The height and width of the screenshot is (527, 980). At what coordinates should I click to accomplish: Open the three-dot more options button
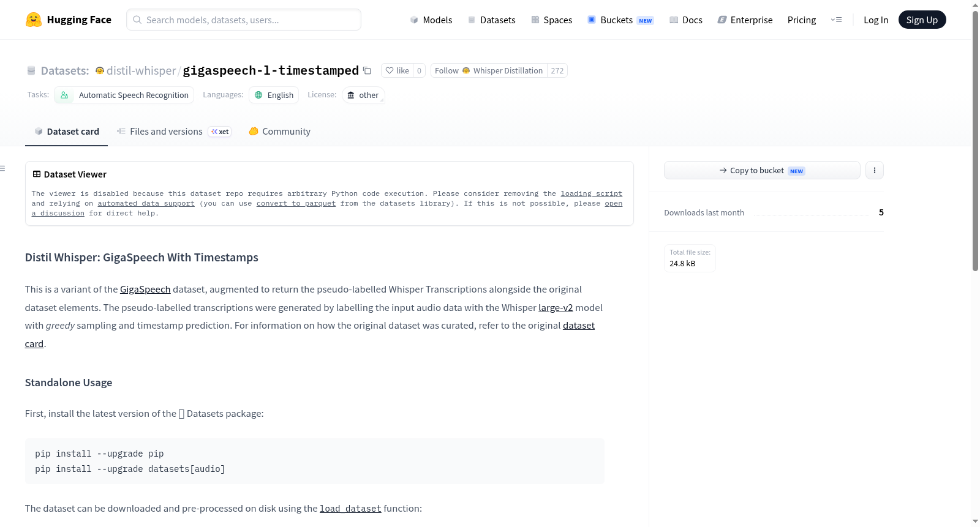875,170
